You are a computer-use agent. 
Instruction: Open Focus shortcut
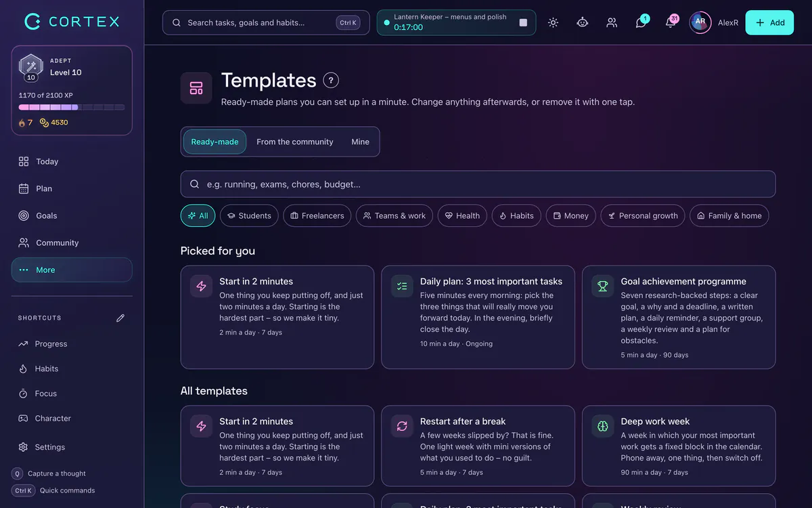[72, 394]
